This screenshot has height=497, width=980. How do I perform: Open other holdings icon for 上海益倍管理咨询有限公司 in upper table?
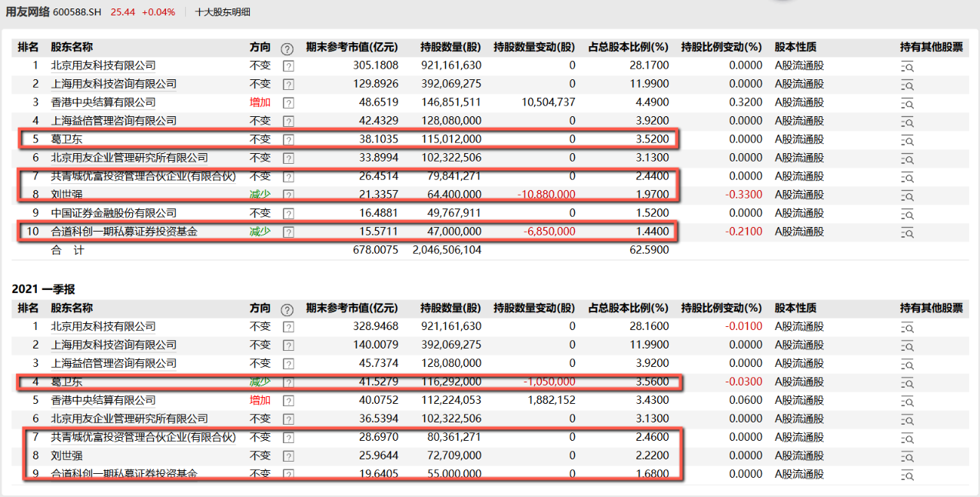[907, 122]
